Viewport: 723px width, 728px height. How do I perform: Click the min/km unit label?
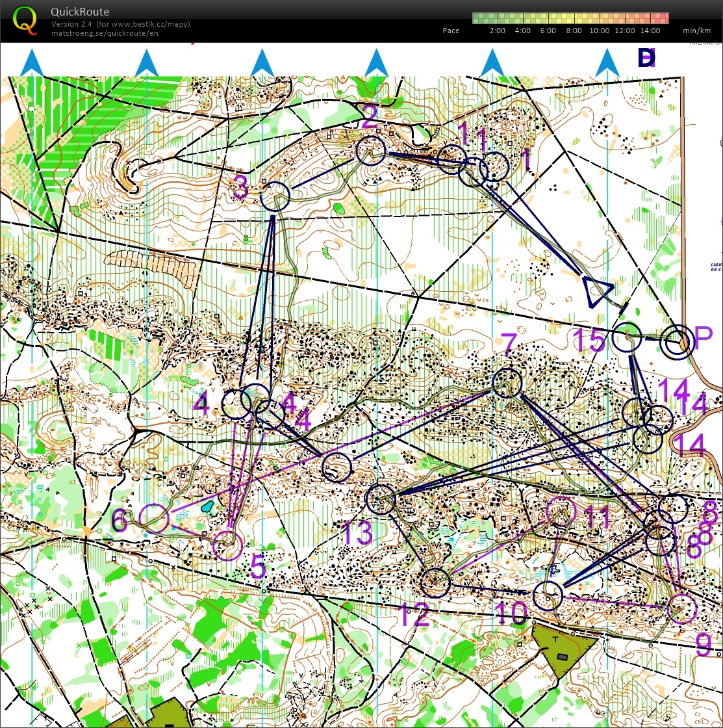696,30
